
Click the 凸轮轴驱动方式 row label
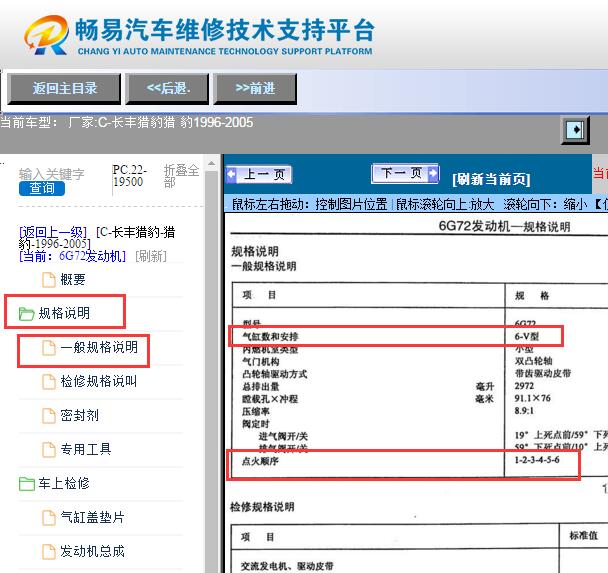point(275,374)
